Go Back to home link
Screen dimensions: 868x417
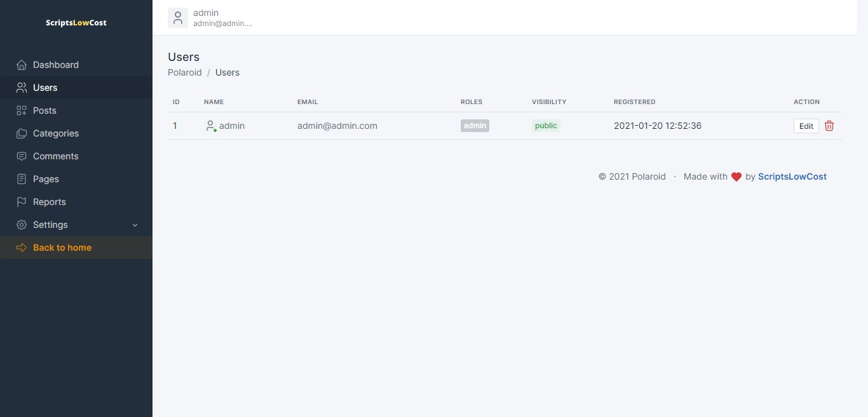coord(76,248)
